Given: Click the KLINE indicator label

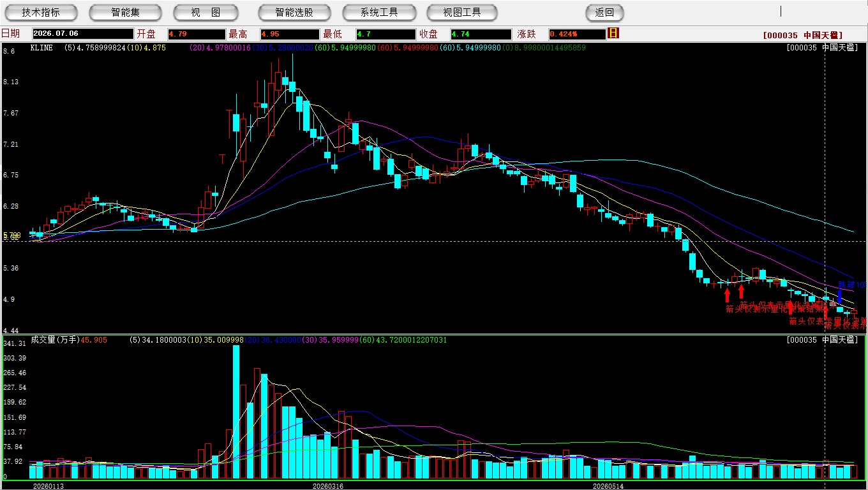Looking at the screenshot, I should [x=41, y=48].
